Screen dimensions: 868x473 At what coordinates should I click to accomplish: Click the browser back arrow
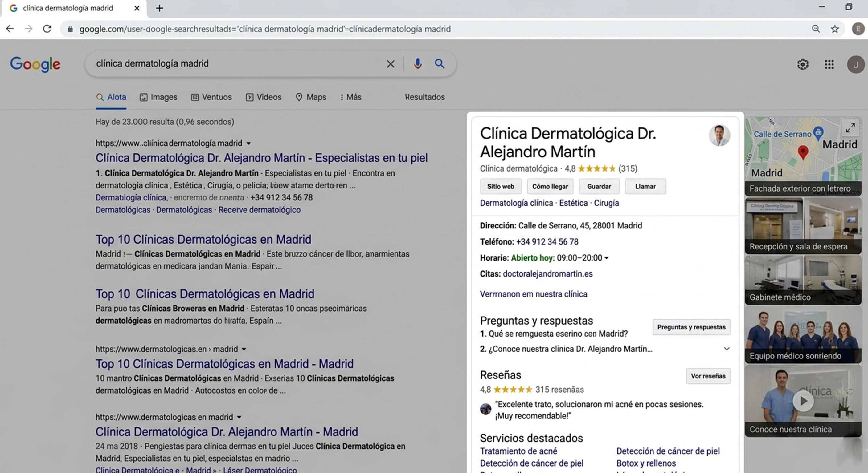[10, 29]
